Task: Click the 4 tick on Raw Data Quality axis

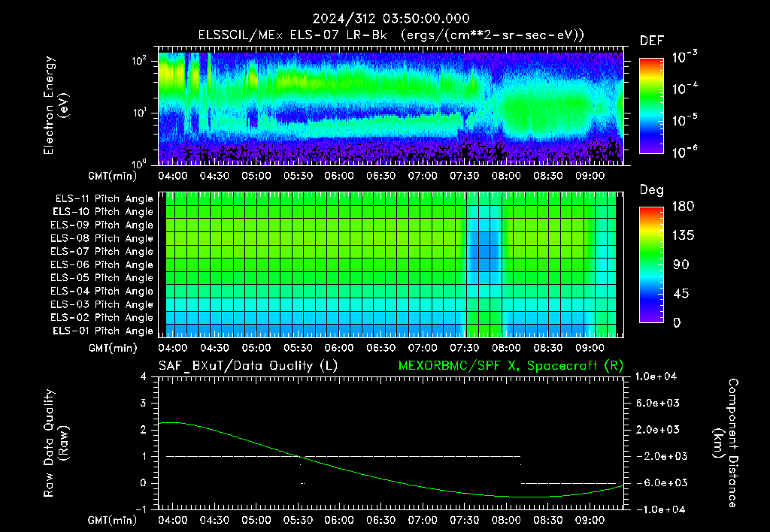Action: [144, 376]
